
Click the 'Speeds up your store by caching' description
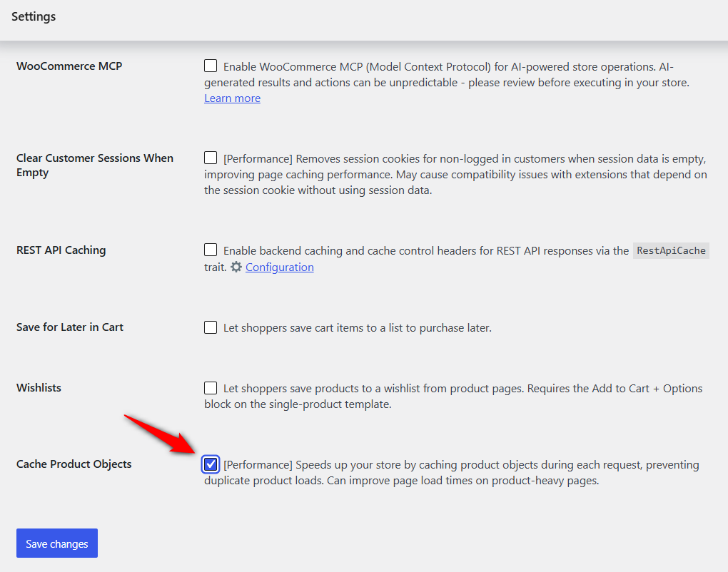[x=451, y=472]
